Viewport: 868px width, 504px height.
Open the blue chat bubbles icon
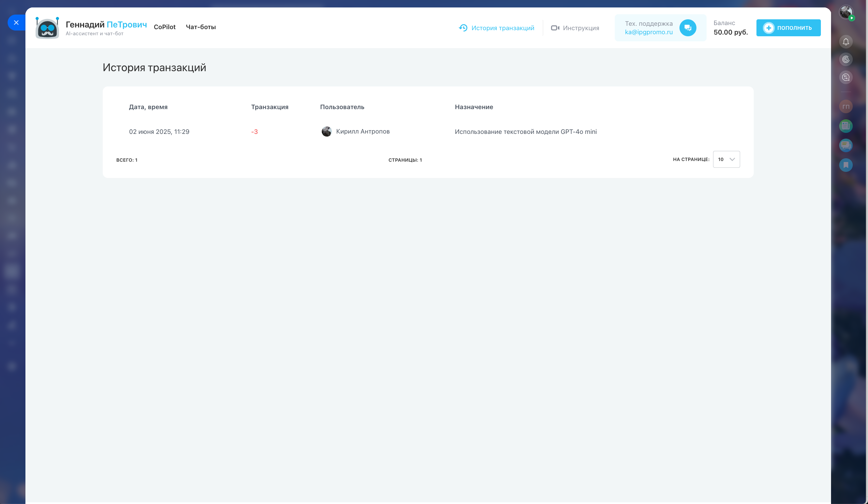click(x=846, y=145)
